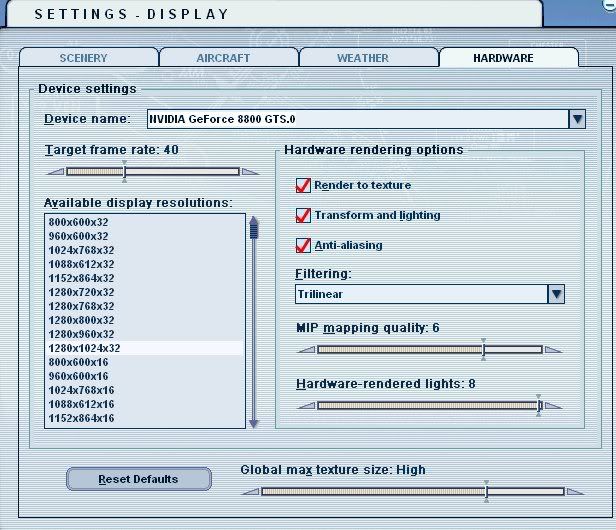Pick resolution 1088x612x32
The height and width of the screenshot is (530, 616).
click(145, 264)
